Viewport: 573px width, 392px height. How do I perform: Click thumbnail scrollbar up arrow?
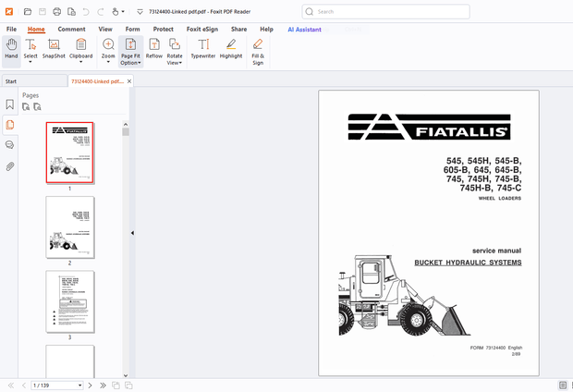coord(126,124)
